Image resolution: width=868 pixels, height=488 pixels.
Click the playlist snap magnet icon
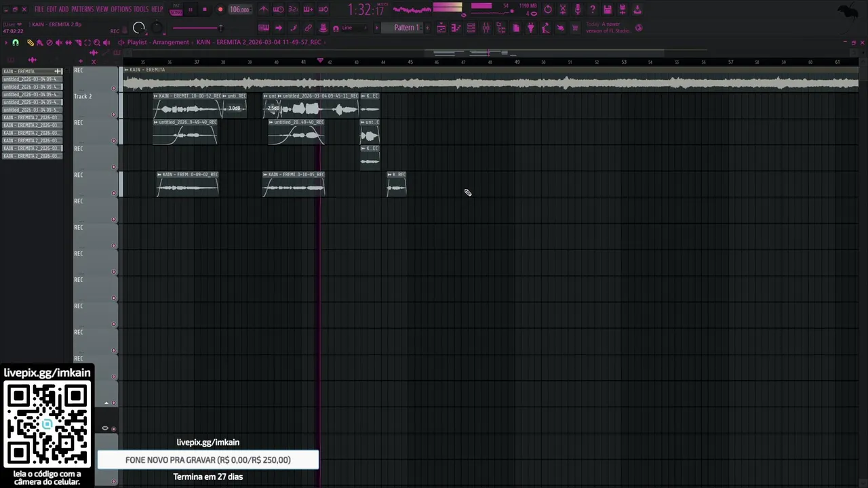[x=15, y=42]
